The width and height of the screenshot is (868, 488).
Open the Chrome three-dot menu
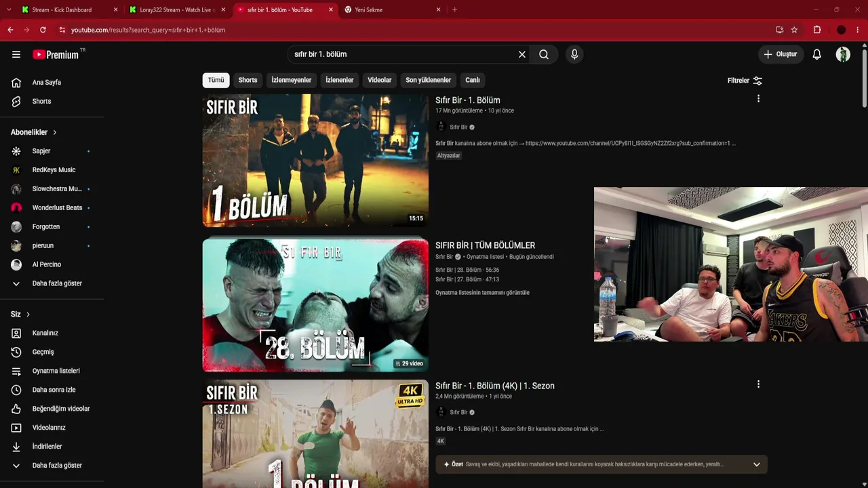pyautogui.click(x=858, y=30)
